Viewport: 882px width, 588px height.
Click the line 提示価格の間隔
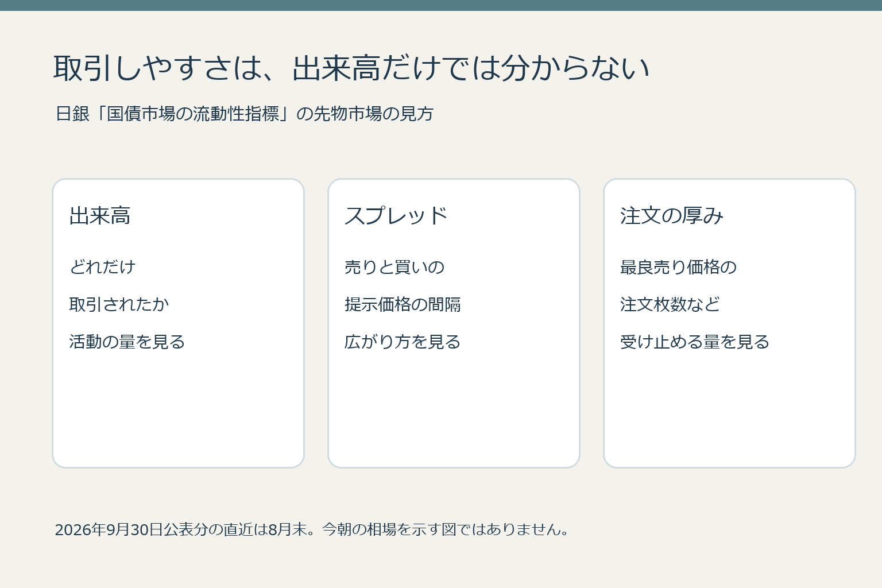[403, 304]
